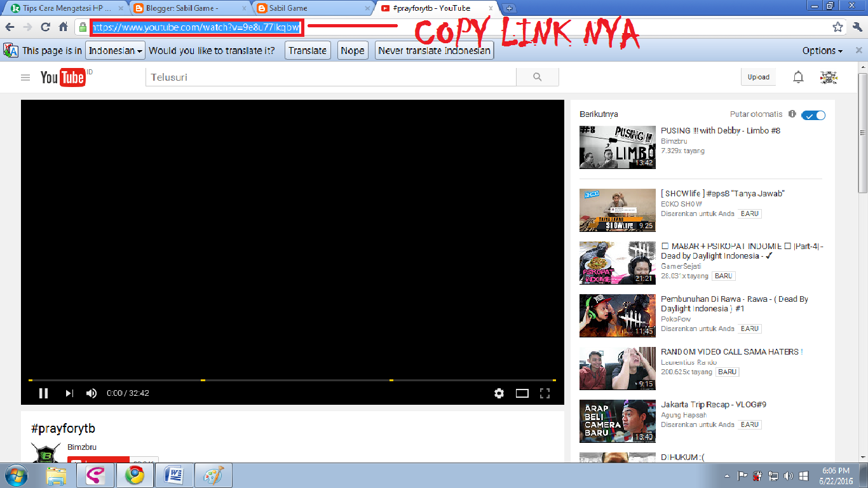Click the Translate button
Viewport: 868px width, 488px height.
[308, 51]
